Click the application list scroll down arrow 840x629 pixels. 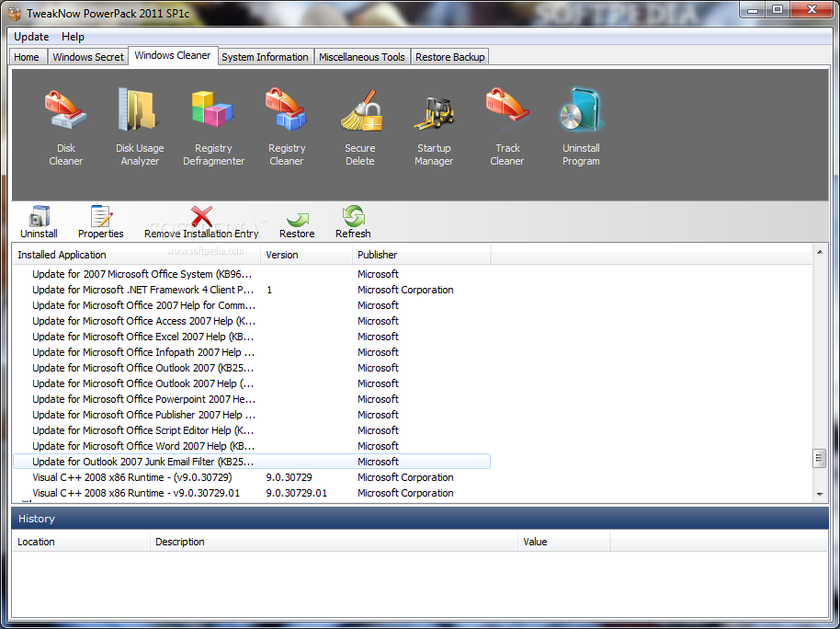[820, 495]
